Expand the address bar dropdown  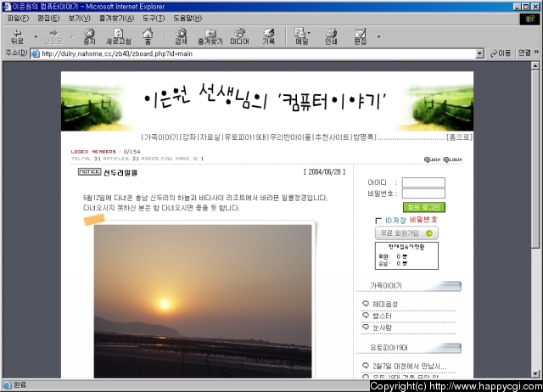pyautogui.click(x=479, y=53)
